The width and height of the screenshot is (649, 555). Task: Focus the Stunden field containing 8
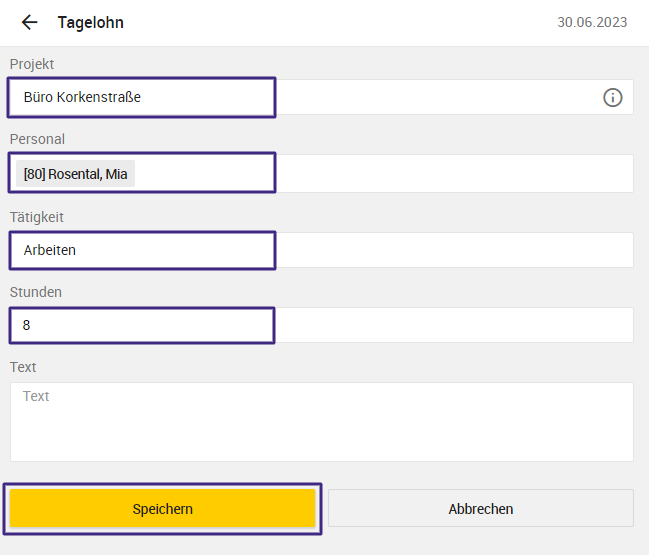(322, 325)
